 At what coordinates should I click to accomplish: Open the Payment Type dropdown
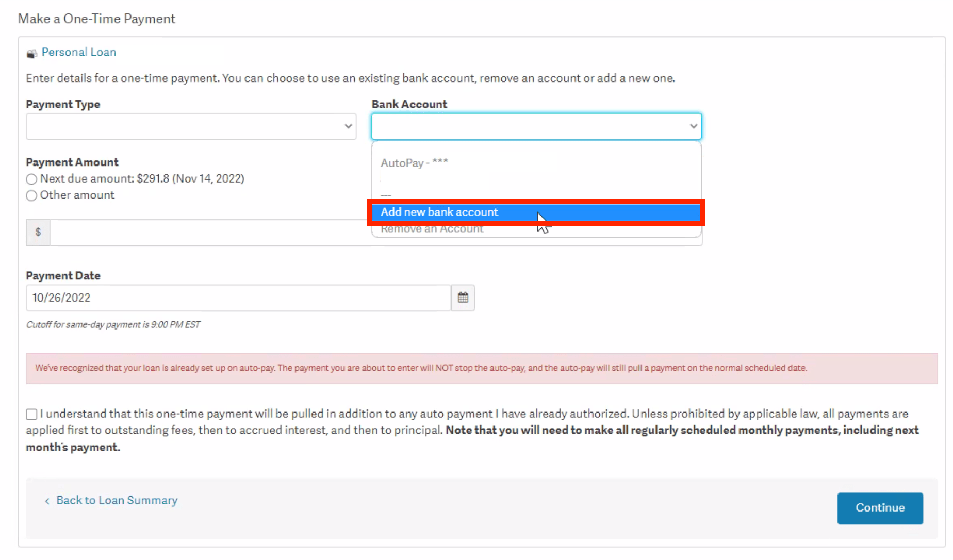pos(191,126)
